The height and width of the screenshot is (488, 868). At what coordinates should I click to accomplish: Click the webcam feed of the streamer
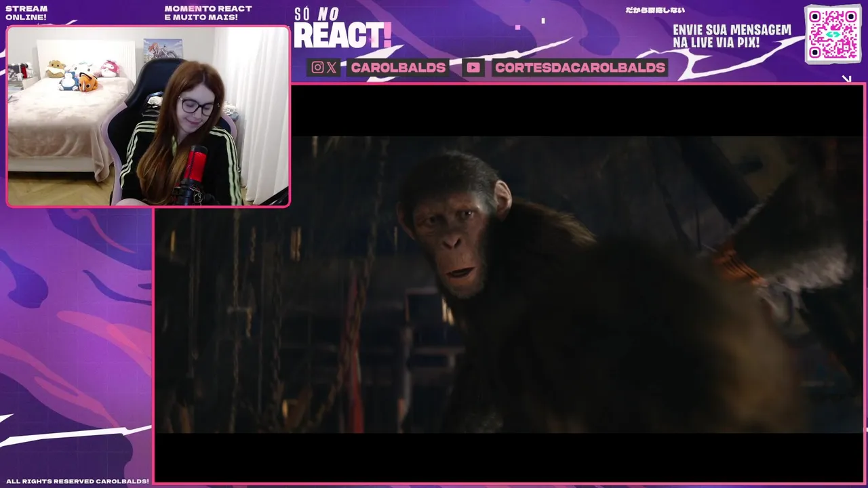[148, 116]
